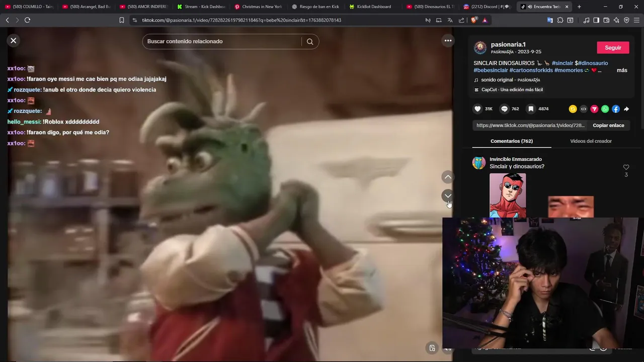Share the video on Facebook
Screen dimensions: 644x362
click(x=616, y=109)
